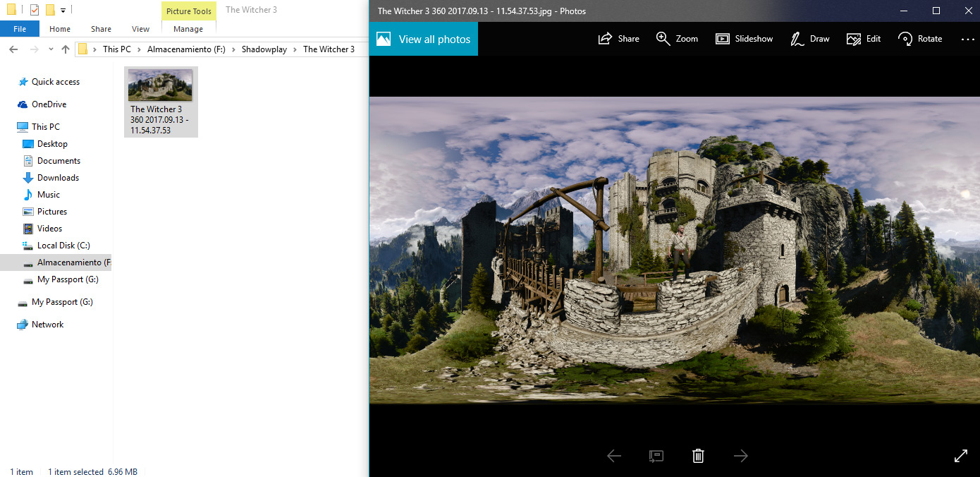This screenshot has height=477, width=980.
Task: Open Edit for the Witcher photo
Action: pyautogui.click(x=864, y=39)
